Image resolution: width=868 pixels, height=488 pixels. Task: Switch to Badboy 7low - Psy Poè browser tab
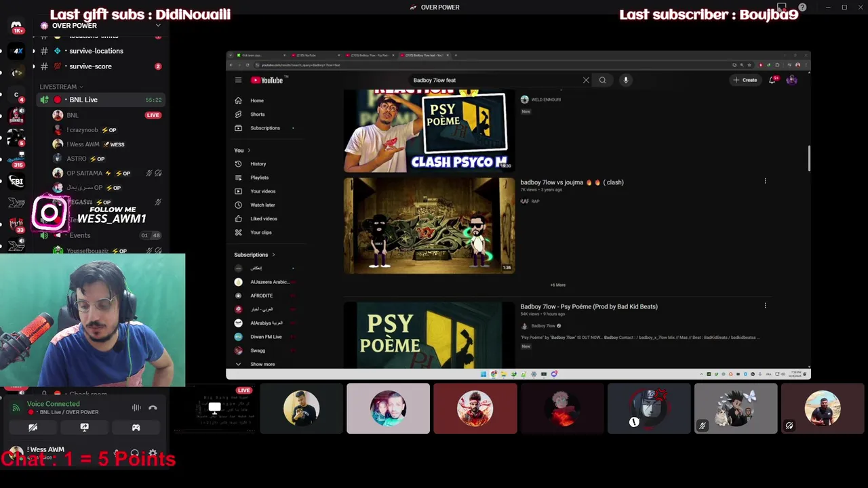coord(370,55)
